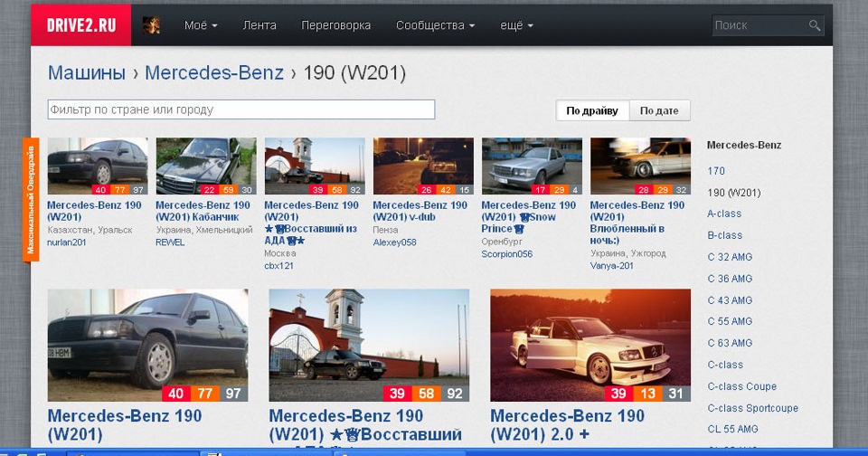Select A-class in sidebar
Viewport: 868px width, 456px height.
724,214
